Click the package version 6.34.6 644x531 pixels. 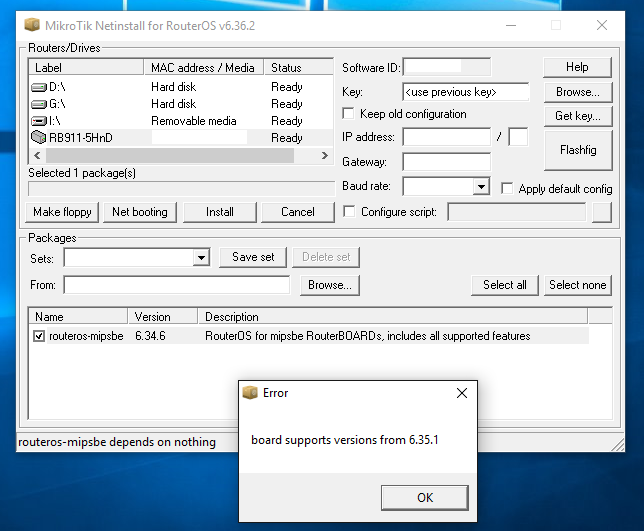click(x=150, y=336)
